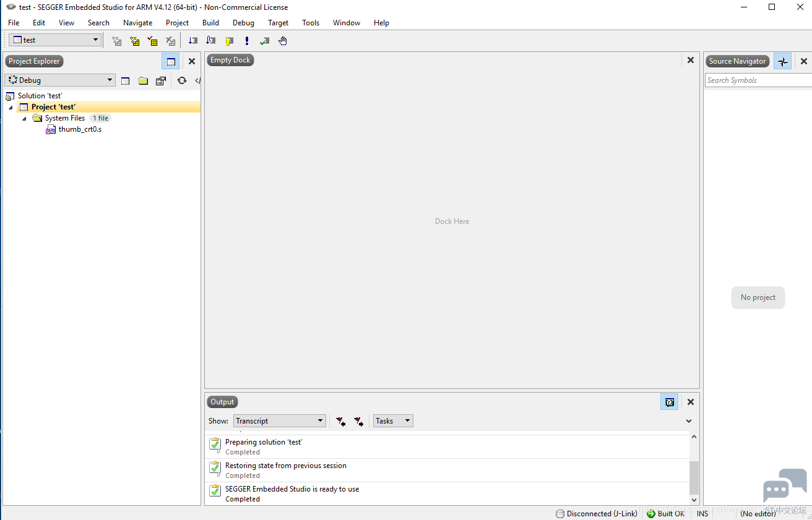
Task: Focus the Search Symbols input field
Action: click(758, 80)
